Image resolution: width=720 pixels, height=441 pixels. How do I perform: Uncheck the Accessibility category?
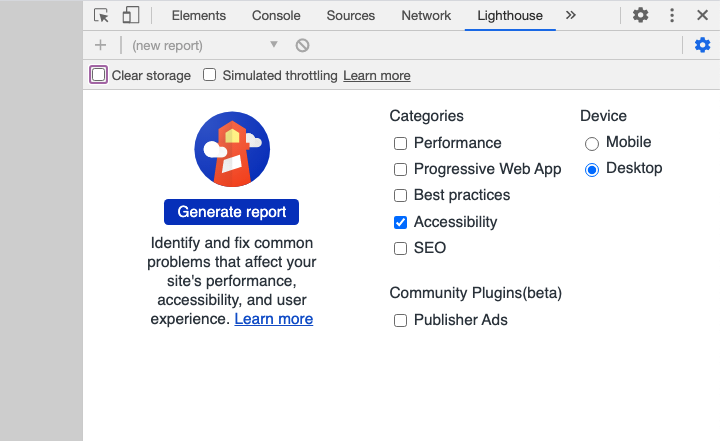tap(400, 222)
